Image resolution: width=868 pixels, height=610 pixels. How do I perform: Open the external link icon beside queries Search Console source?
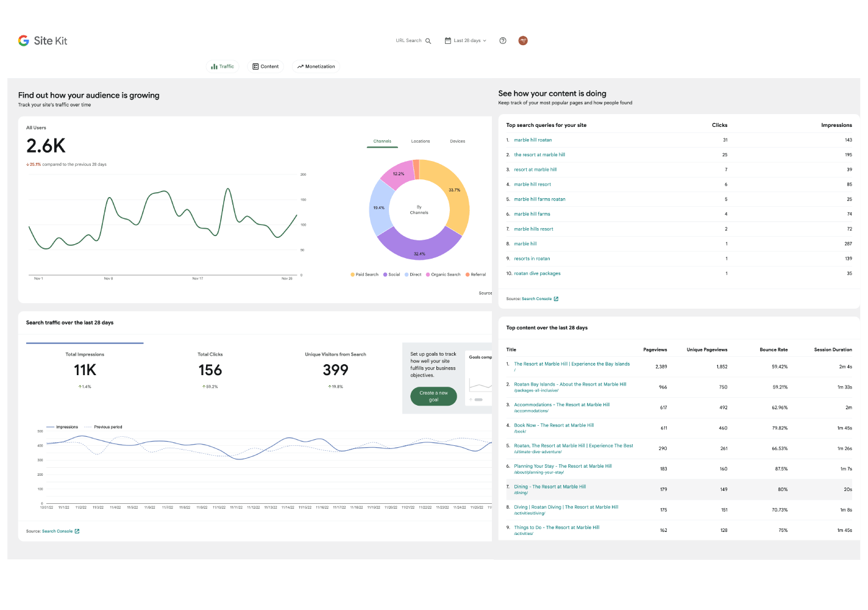(556, 299)
